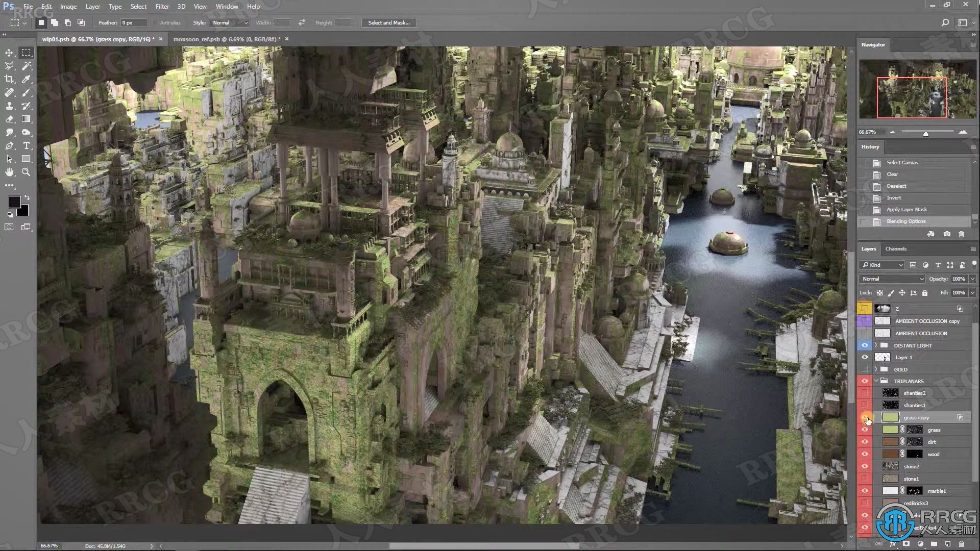Screen dimensions: 980x551
Task: Select the Eraser tool
Action: tap(9, 119)
